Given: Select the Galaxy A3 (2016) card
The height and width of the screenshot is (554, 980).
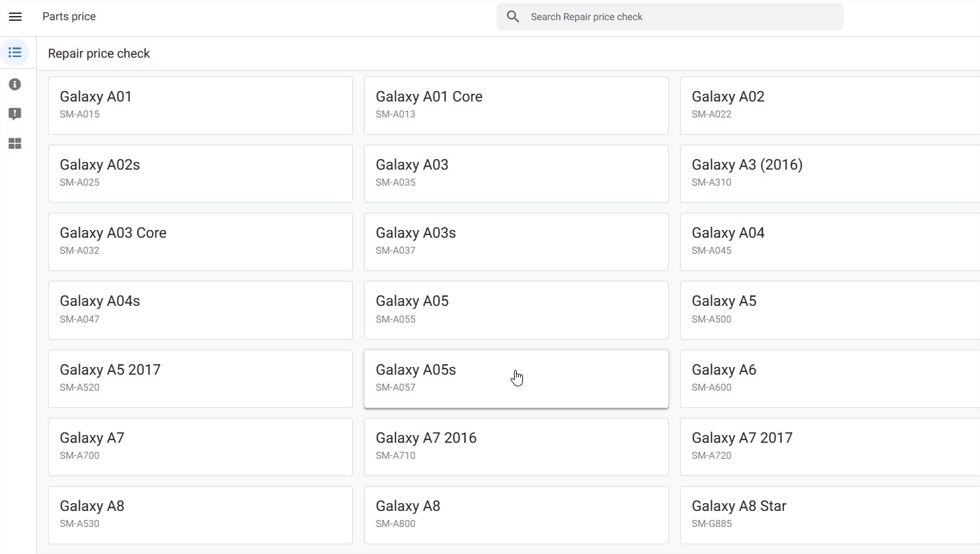Looking at the screenshot, I should [x=830, y=174].
